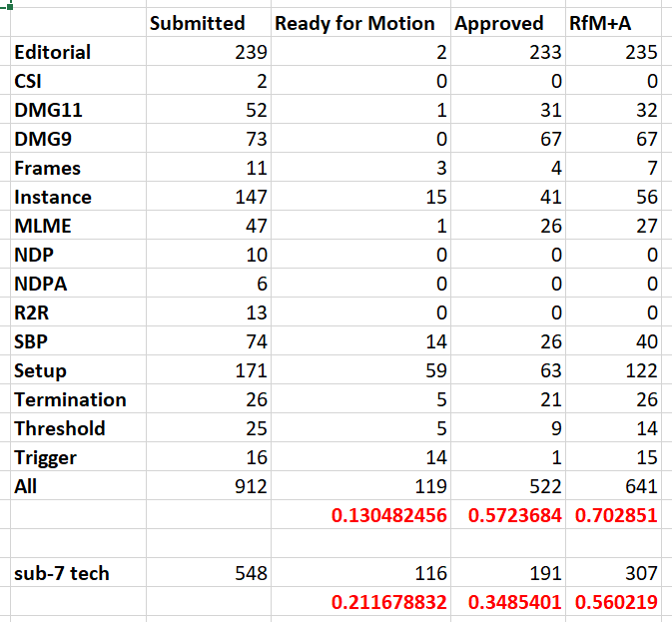
Task: Select Frames Ready for Motion value 3
Action: pyautogui.click(x=360, y=167)
